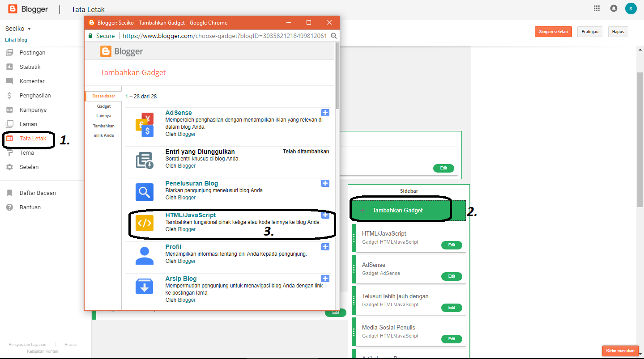Click the Entri yang Diunggulkan icon
The width and height of the screenshot is (644, 359).
coord(145,160)
